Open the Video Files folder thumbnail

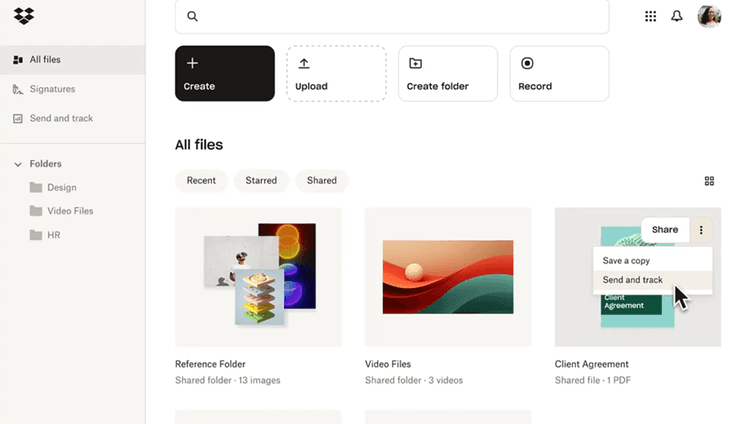(447, 277)
